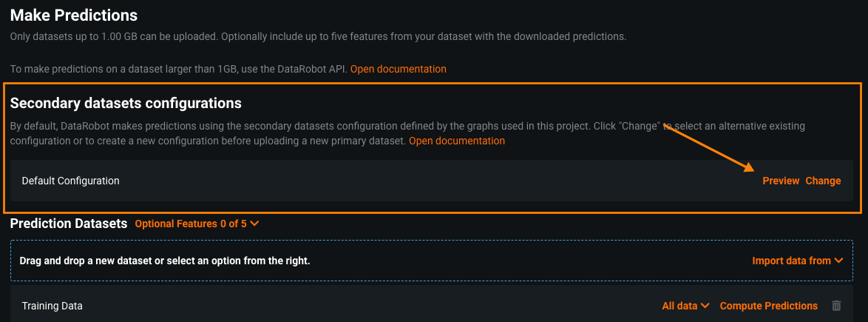Select the Training Data row label
This screenshot has height=322, width=868.
tap(52, 306)
